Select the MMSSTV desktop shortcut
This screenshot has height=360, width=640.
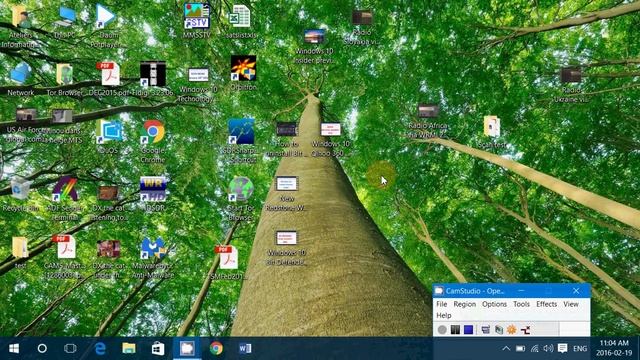(x=197, y=21)
